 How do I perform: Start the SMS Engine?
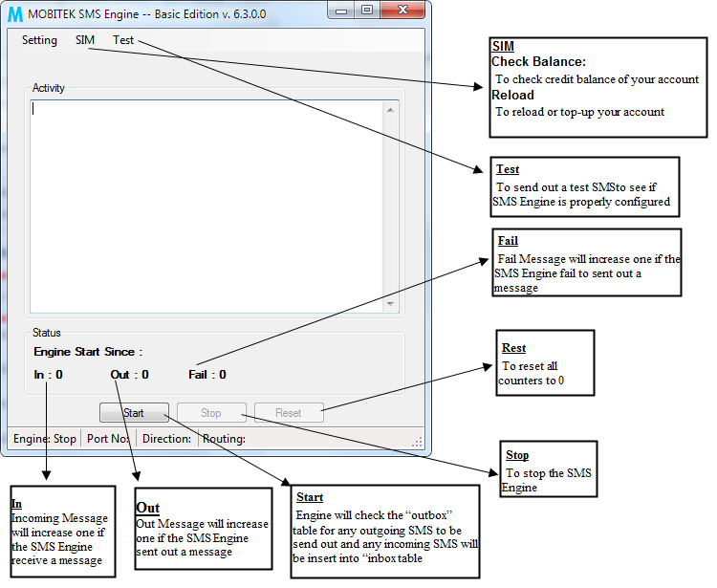tap(134, 413)
